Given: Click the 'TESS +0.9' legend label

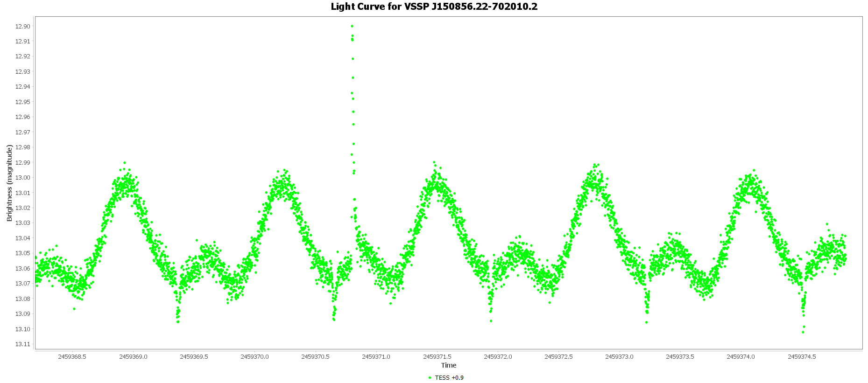Looking at the screenshot, I should (449, 377).
